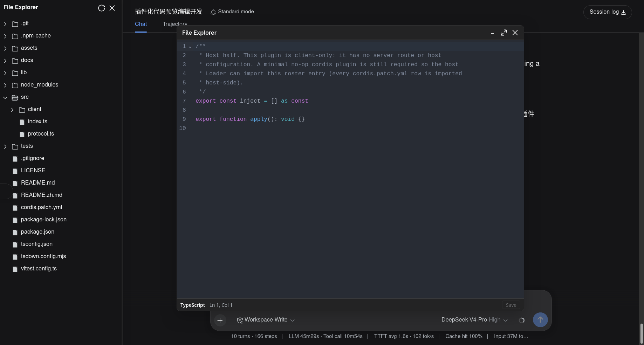Click 'LLM 45m29s · Tool call 10m54s' stat
644x345 pixels.
click(326, 336)
